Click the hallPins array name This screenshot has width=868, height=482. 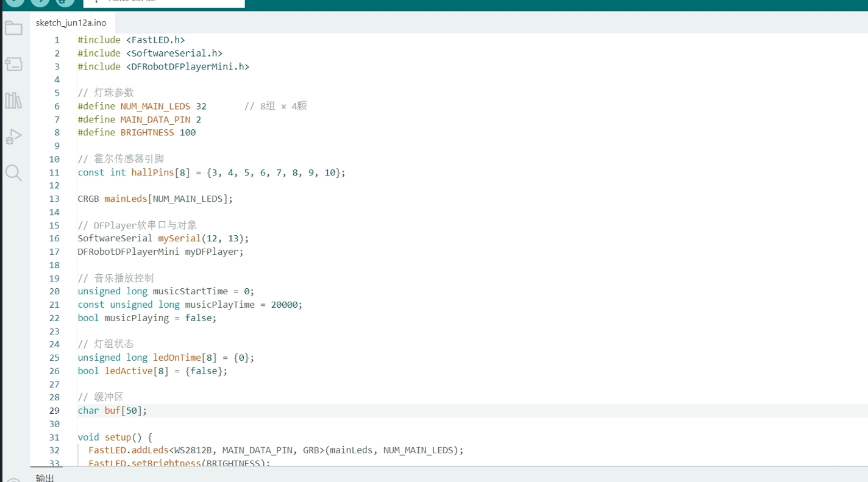(x=152, y=172)
